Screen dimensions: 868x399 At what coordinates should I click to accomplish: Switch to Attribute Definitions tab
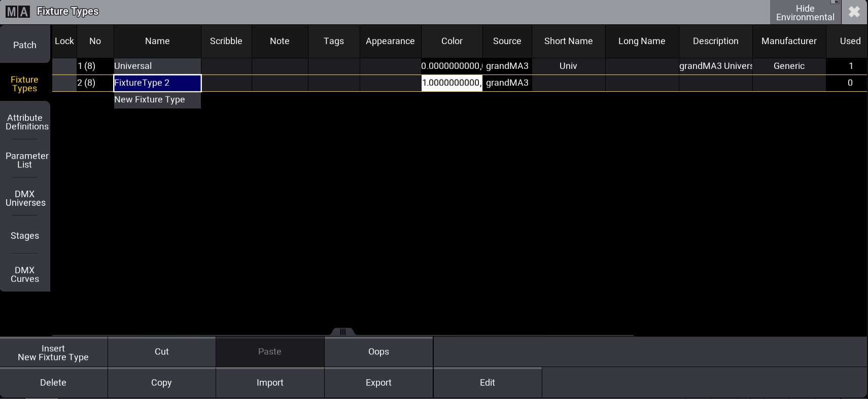pos(25,122)
